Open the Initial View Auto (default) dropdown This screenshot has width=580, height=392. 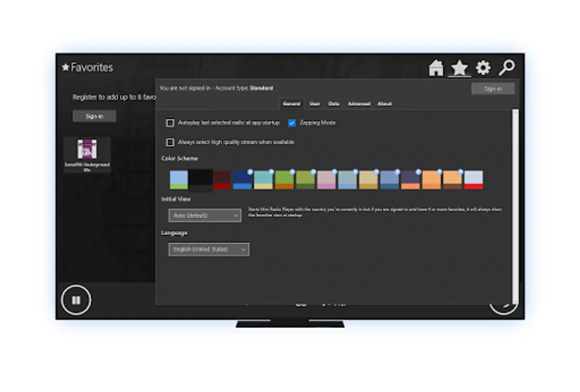point(205,216)
